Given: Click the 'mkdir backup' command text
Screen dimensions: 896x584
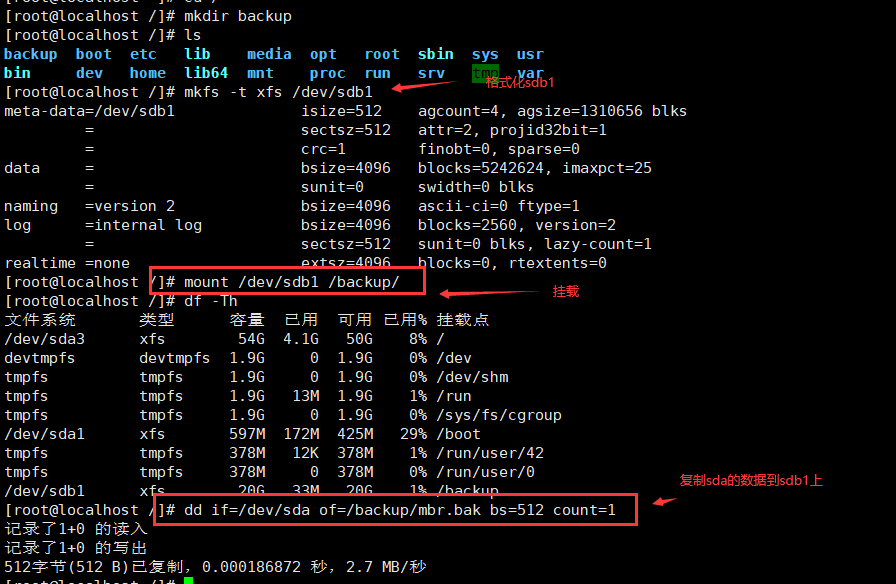Looking at the screenshot, I should [238, 16].
